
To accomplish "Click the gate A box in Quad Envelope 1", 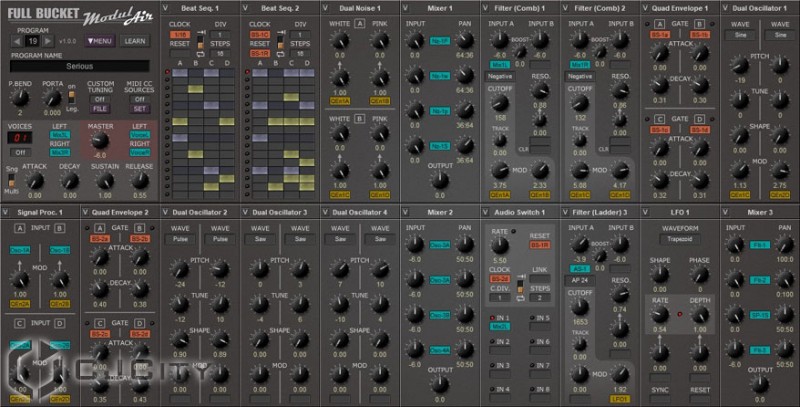I will click(660, 24).
